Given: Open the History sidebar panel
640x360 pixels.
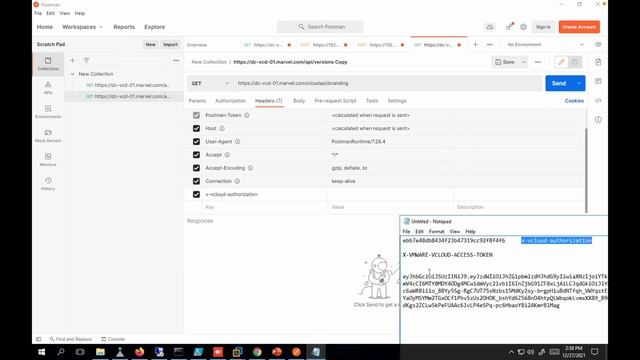Looking at the screenshot, I should pos(48,184).
